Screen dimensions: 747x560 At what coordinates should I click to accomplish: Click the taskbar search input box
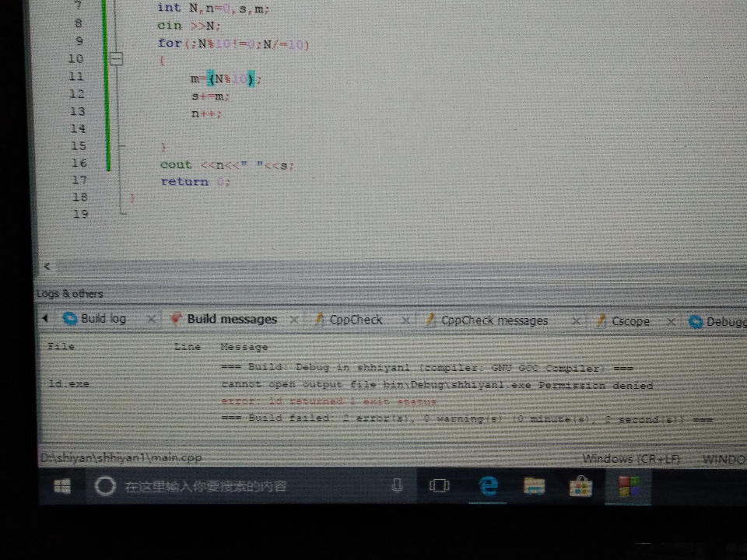(250, 486)
